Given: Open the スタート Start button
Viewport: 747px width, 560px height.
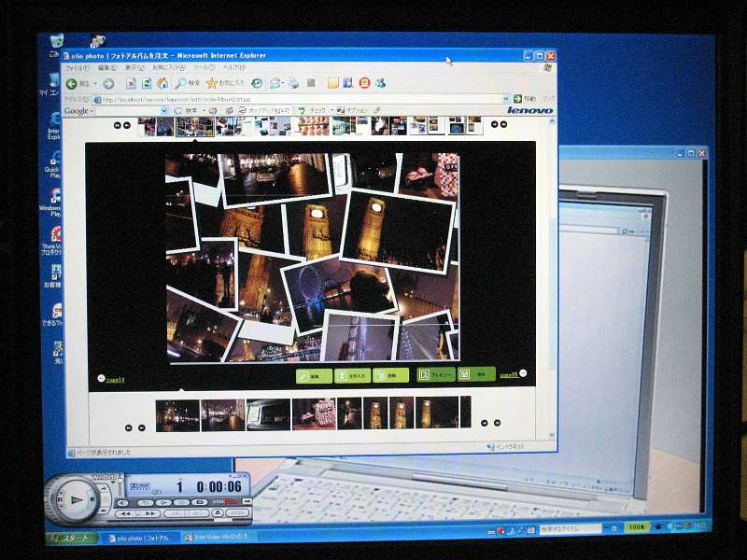Looking at the screenshot, I should 72,539.
